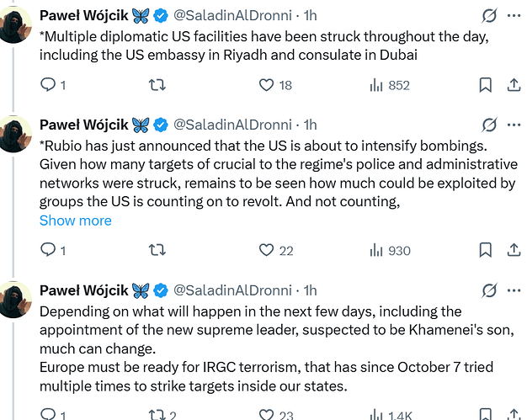Share the tweet about US diplomatic facilities
527x420 pixels.
[514, 85]
